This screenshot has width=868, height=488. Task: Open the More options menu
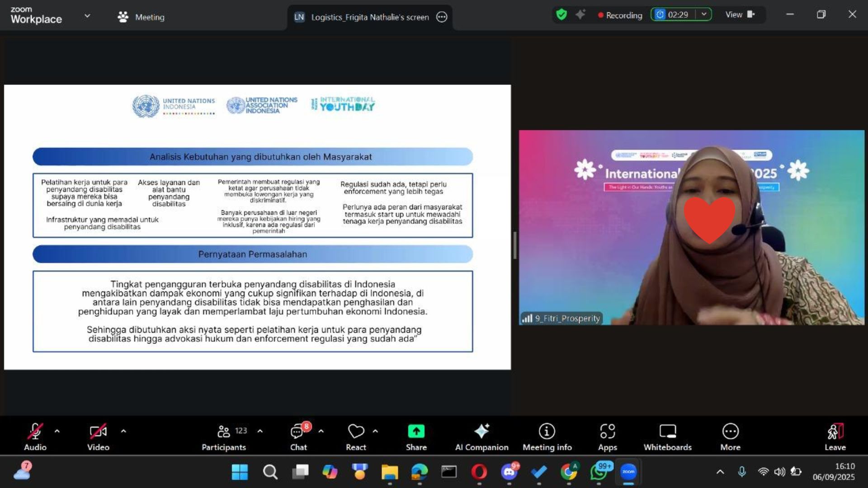[730, 435]
